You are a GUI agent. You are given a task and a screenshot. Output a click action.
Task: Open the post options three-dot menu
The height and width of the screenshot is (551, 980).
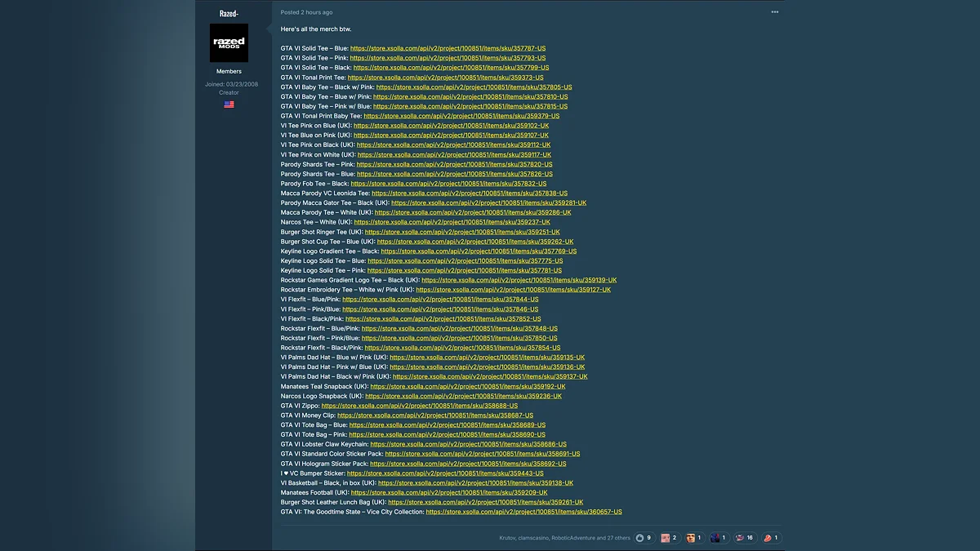coord(774,12)
